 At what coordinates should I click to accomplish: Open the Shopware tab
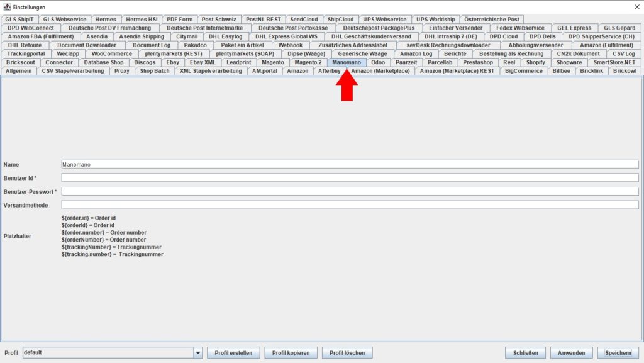(x=569, y=62)
